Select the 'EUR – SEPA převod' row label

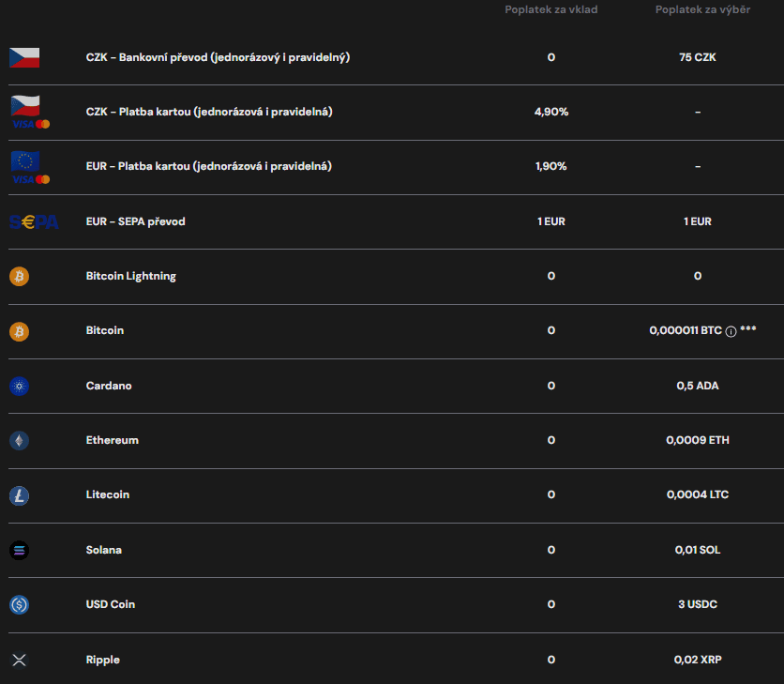[135, 221]
